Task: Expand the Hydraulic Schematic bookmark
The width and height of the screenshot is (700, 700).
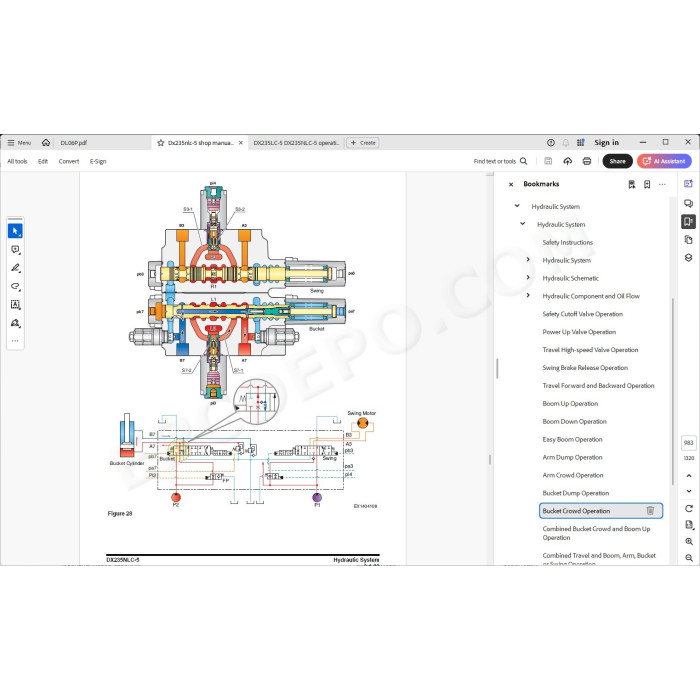Action: coord(528,278)
